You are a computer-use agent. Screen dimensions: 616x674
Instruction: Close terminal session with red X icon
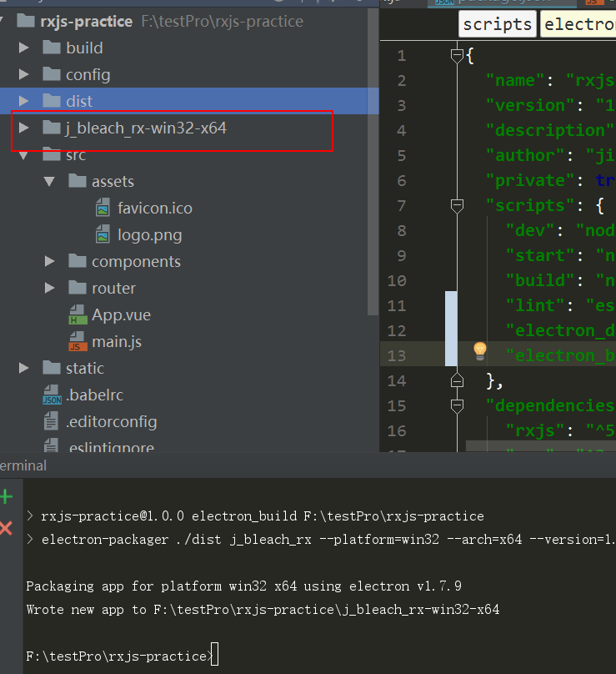pos(7,528)
